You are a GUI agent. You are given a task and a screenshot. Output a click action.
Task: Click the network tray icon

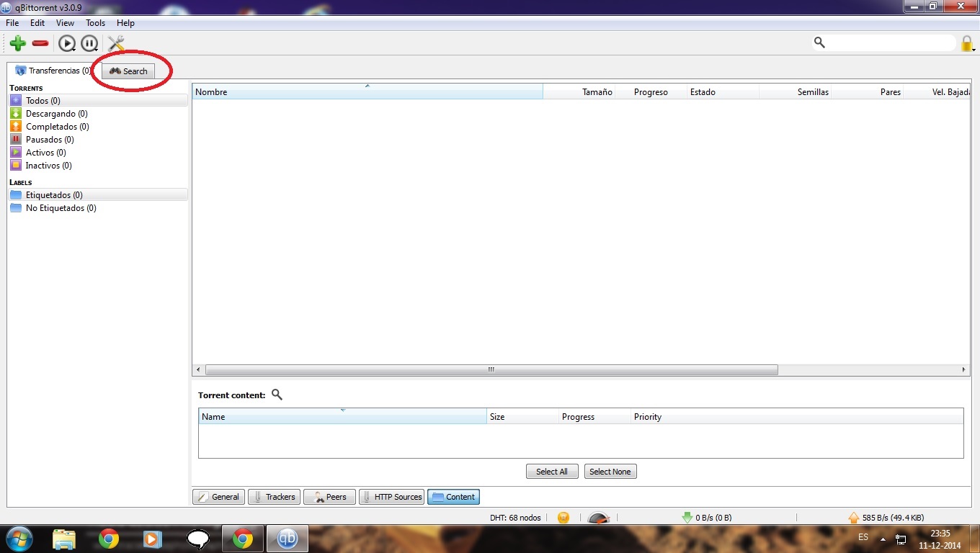(x=901, y=539)
